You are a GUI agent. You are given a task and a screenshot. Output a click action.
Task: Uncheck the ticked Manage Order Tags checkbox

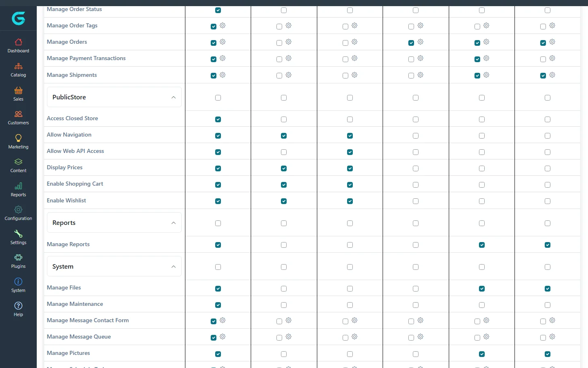tap(214, 27)
